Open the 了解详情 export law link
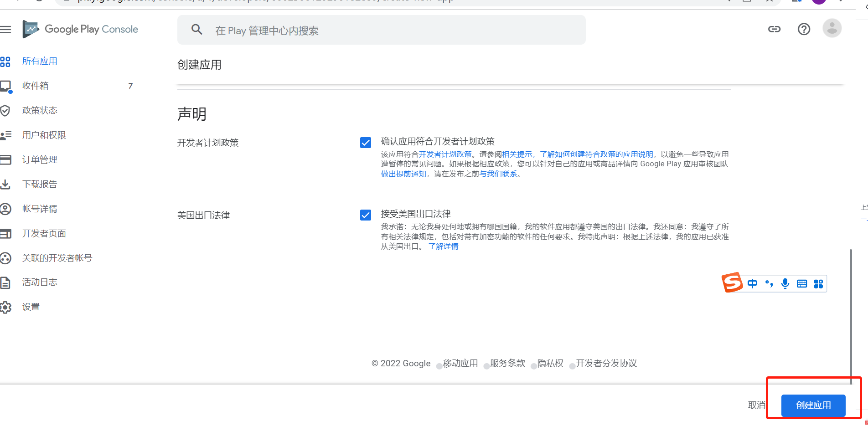The height and width of the screenshot is (426, 868). coord(444,246)
